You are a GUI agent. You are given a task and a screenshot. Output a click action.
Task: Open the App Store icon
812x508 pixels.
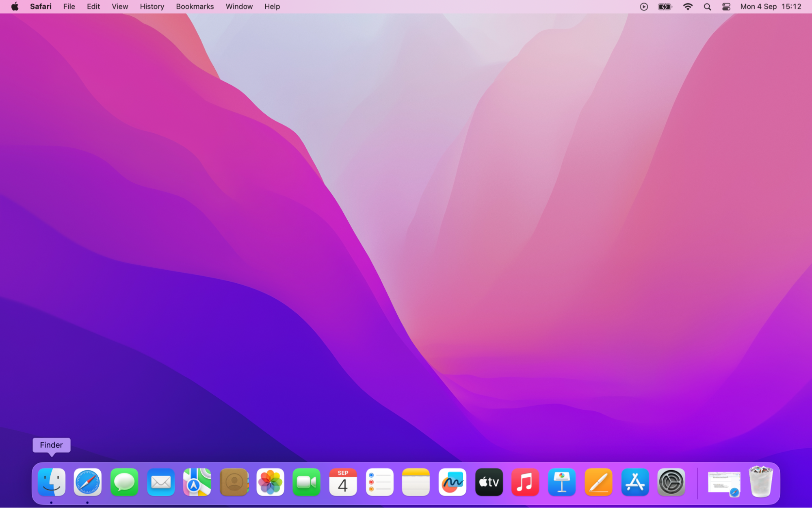click(635, 482)
